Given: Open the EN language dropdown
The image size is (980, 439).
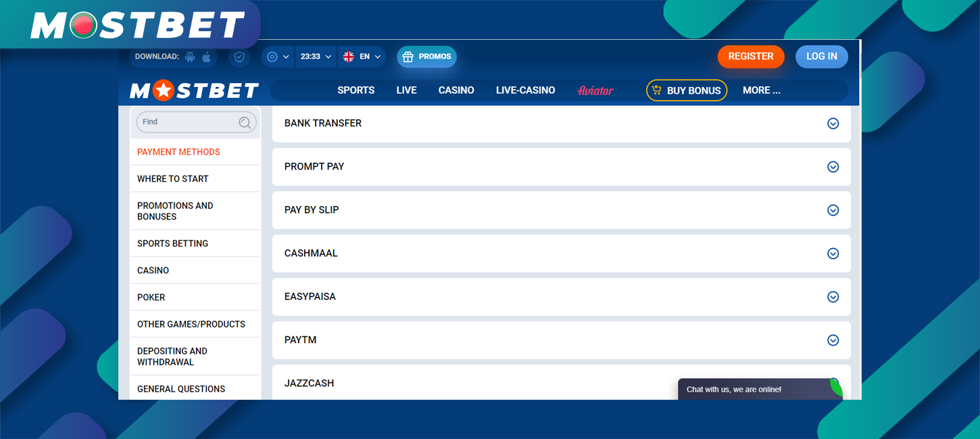Looking at the screenshot, I should pos(362,57).
